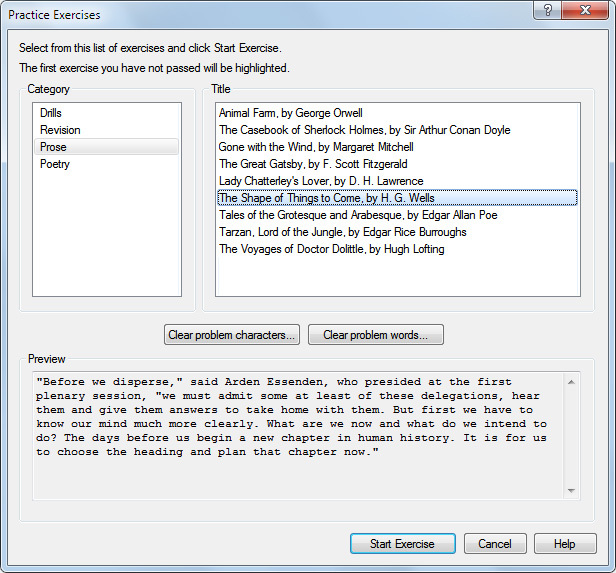Select The Great Gatsby exercise
This screenshot has width=616, height=573.
click(x=397, y=164)
